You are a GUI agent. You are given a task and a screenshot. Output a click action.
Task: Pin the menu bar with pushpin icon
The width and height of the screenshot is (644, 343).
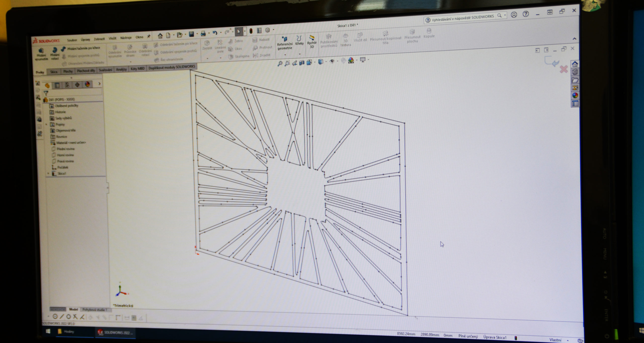pyautogui.click(x=149, y=36)
